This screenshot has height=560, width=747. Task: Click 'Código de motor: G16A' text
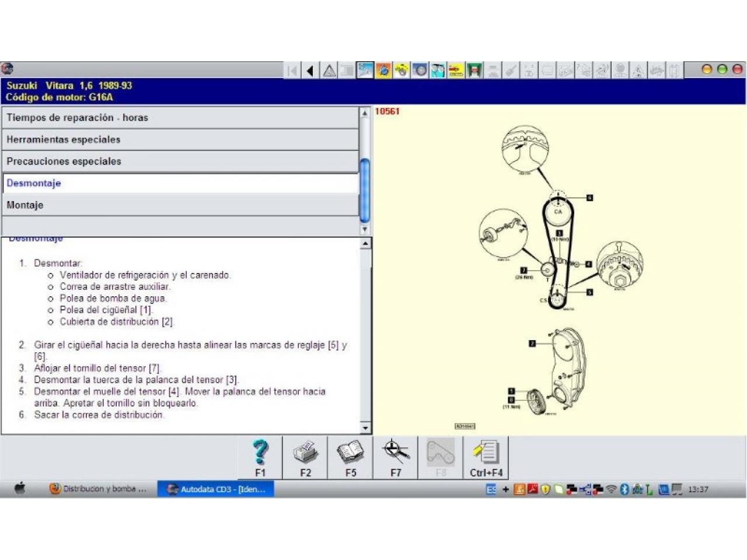60,97
